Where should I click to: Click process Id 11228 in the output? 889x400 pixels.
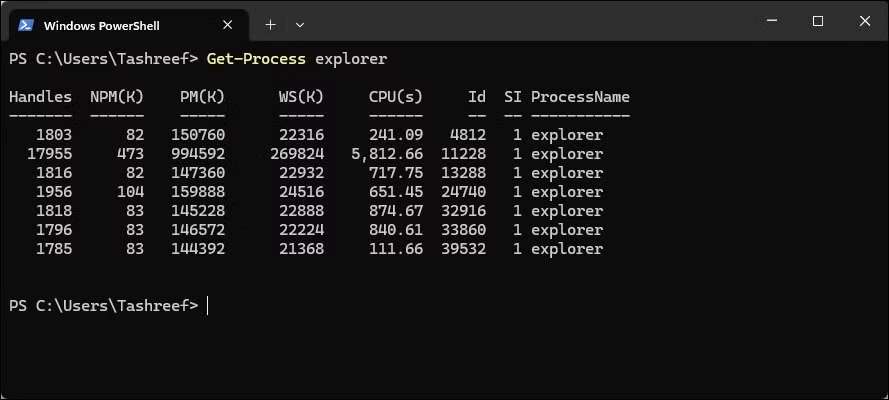pos(463,154)
